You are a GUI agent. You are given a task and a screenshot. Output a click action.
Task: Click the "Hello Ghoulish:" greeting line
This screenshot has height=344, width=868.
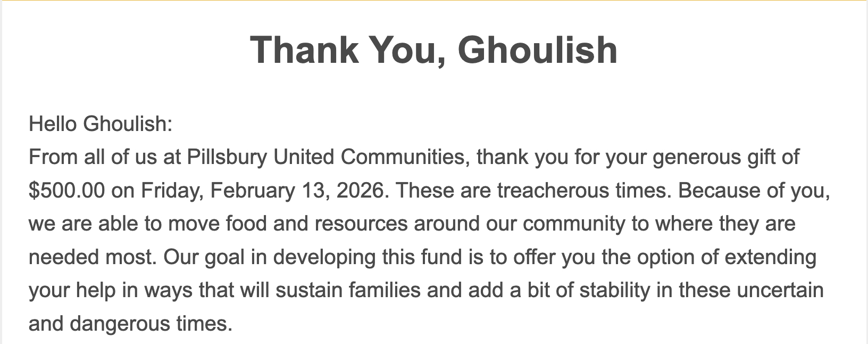click(101, 124)
